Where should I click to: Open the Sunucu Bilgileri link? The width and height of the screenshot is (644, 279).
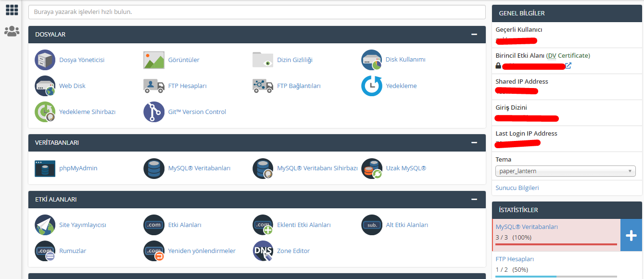coord(517,188)
